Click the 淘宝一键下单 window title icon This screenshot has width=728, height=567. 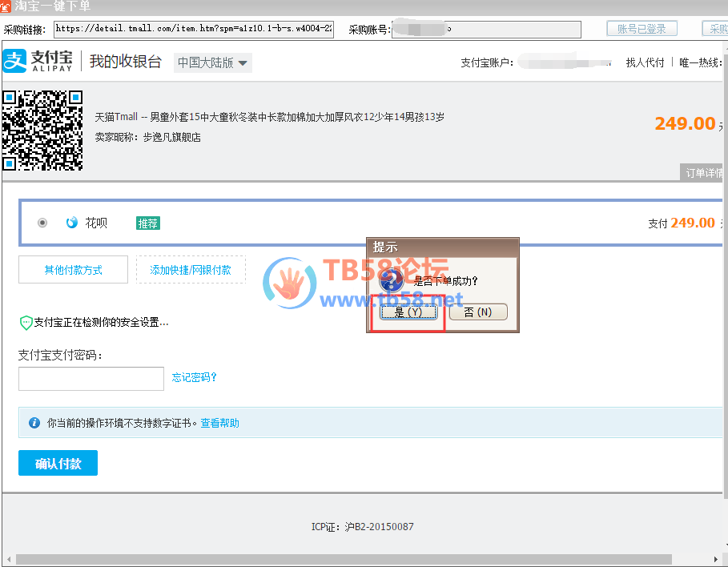5,6
